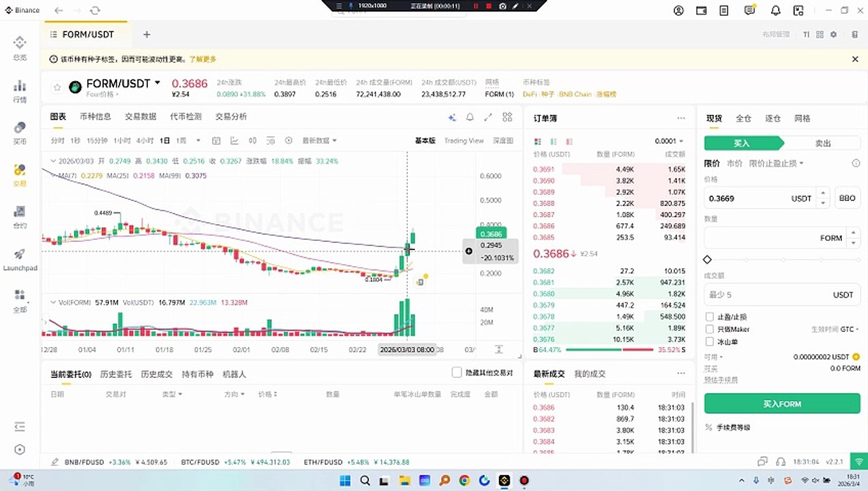Click the 买入FORM buy button

(x=782, y=404)
